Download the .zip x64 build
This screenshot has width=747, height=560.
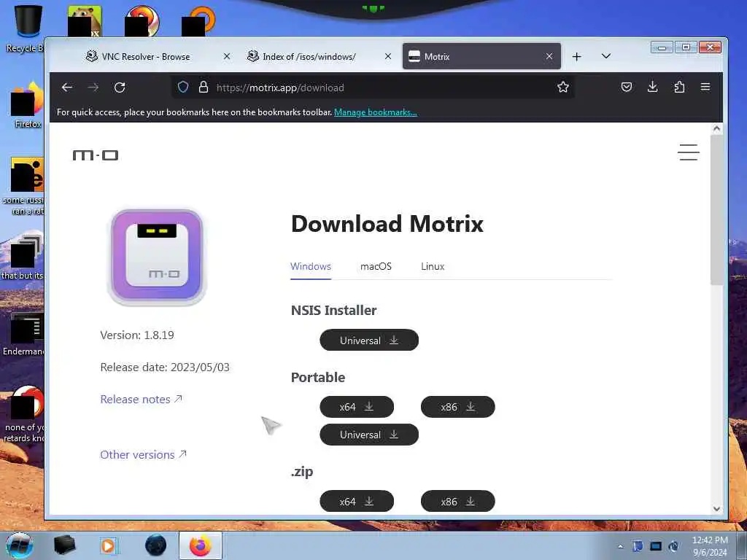357,502
